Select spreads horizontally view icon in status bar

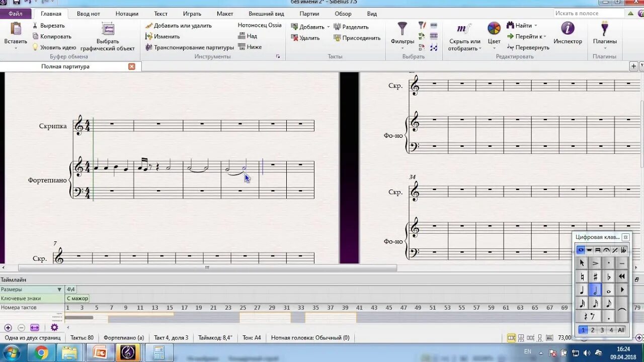click(x=511, y=338)
